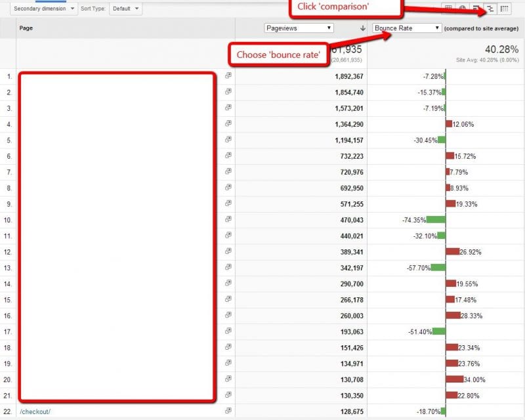The width and height of the screenshot is (525, 420).
Task: Click the 1,892,367 pageviews cell
Action: [339, 76]
